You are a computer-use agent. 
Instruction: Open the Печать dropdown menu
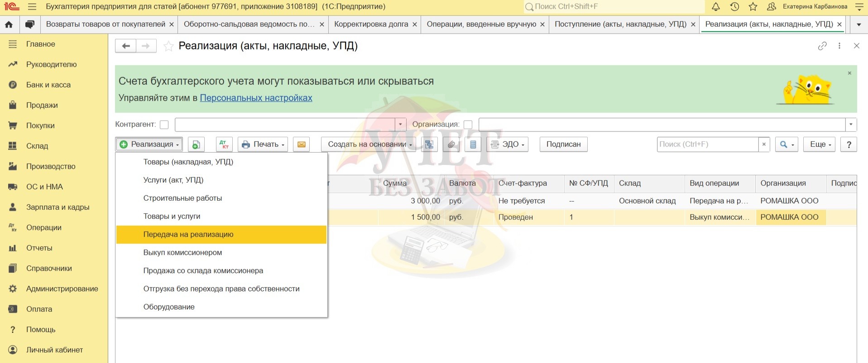point(263,145)
